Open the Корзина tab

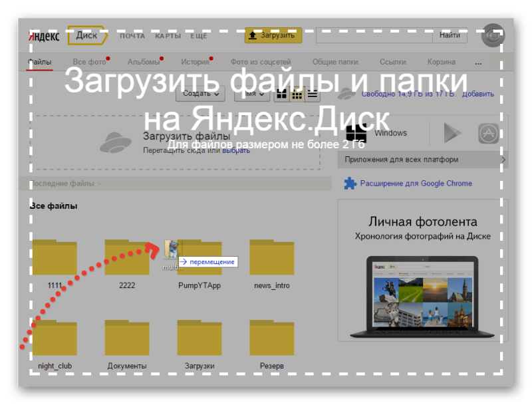click(x=442, y=62)
